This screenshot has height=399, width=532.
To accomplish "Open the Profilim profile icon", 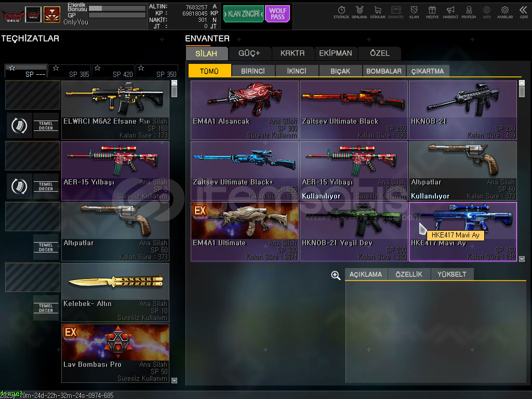I will (469, 12).
